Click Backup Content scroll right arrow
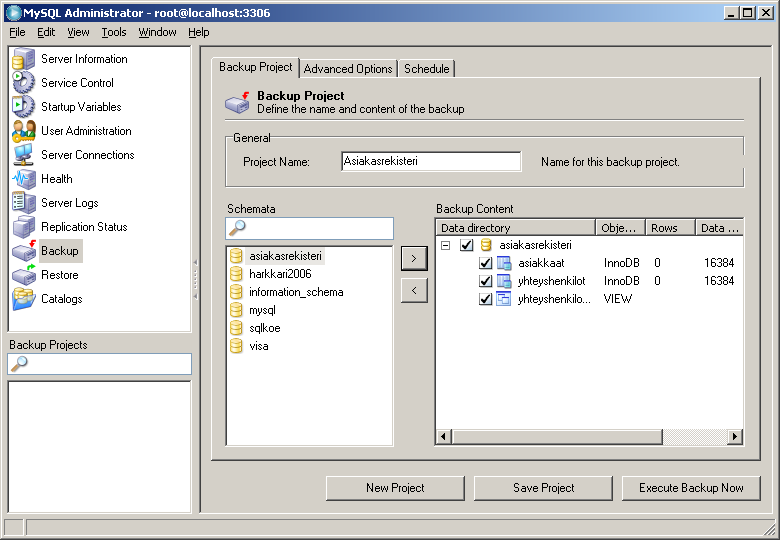780x540 pixels. pyautogui.click(x=735, y=437)
